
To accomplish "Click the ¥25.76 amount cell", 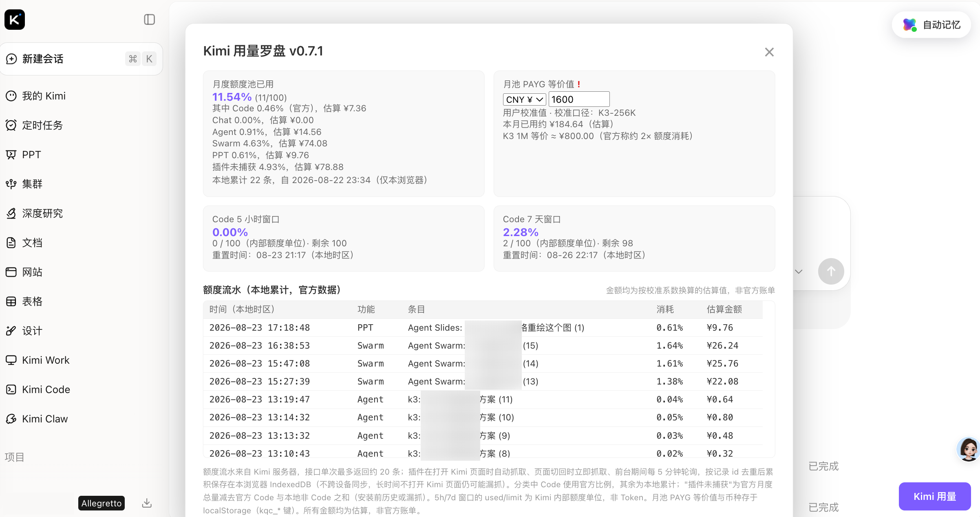I will point(722,363).
